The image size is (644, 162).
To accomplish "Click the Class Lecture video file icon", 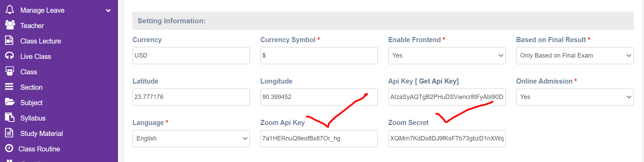I will [x=10, y=40].
